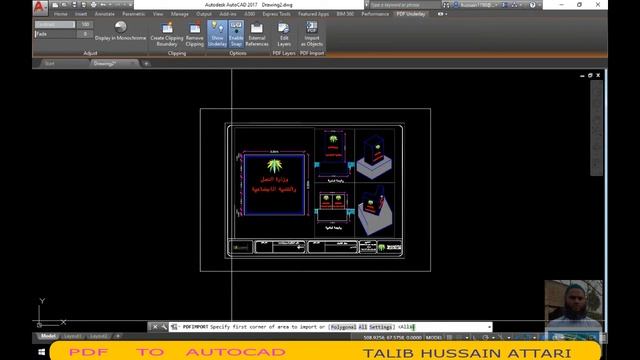Open the Performance ribbon tab

(x=375, y=14)
